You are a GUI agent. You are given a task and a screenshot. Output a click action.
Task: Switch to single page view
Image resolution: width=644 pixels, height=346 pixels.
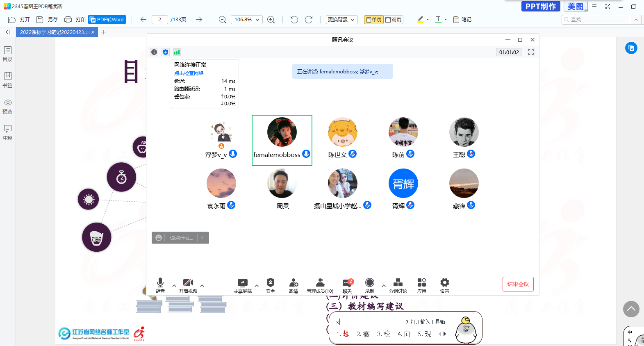pyautogui.click(x=373, y=20)
